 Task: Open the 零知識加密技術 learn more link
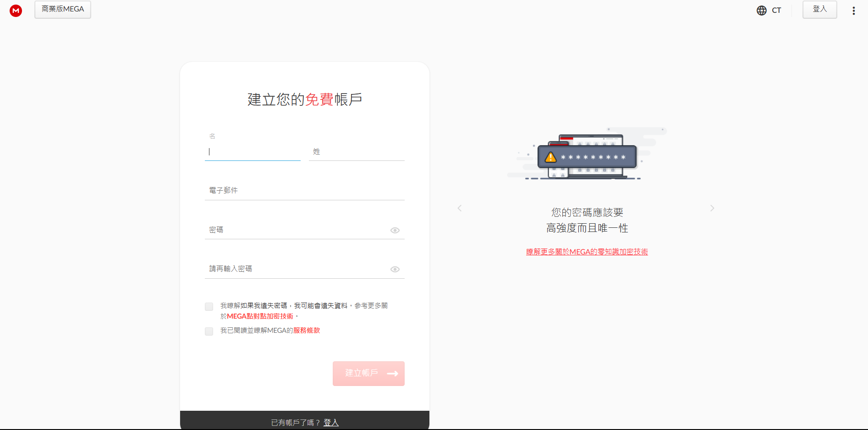point(587,252)
